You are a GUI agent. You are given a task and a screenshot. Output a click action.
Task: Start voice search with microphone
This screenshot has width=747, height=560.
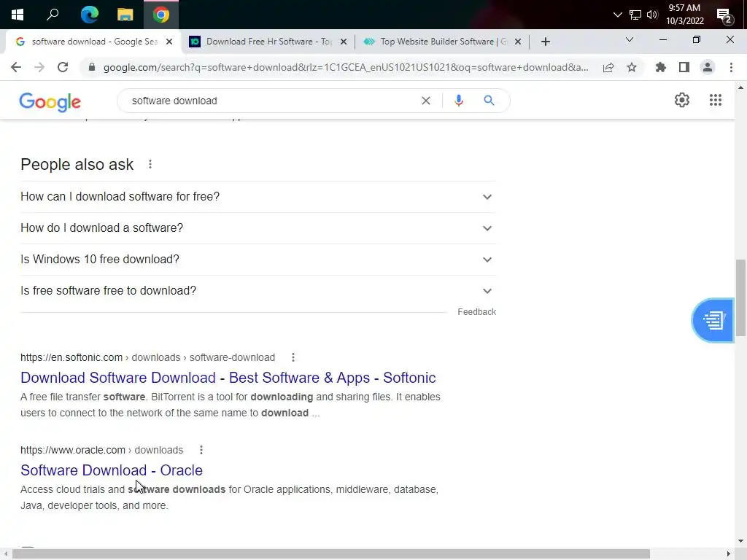coord(458,101)
